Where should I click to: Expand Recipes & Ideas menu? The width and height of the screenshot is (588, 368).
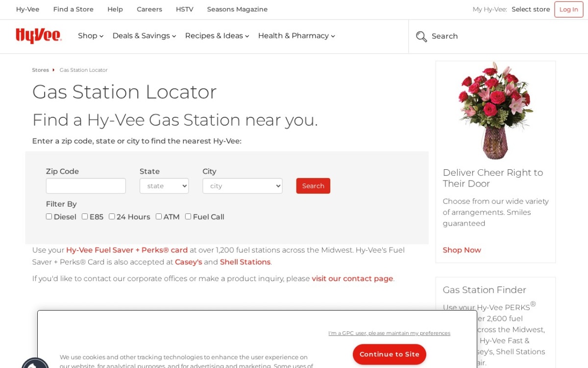coord(217,36)
